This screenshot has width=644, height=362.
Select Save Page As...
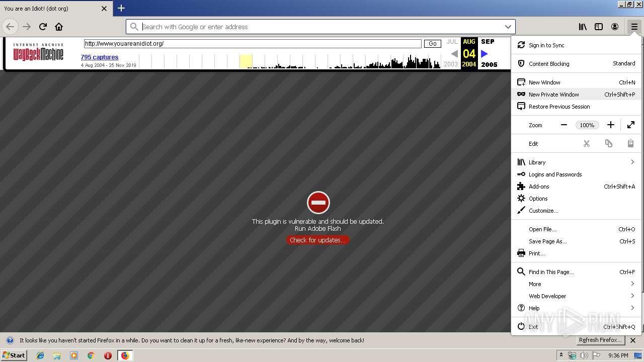[576, 241]
